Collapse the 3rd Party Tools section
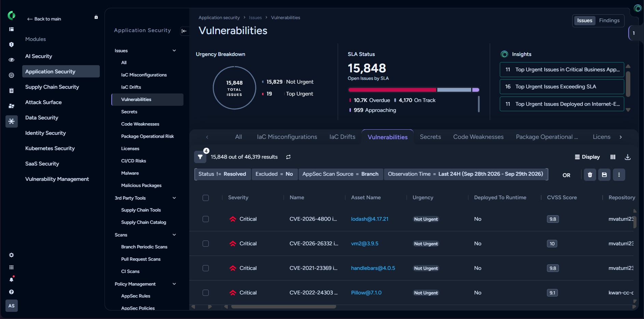 pos(174,198)
